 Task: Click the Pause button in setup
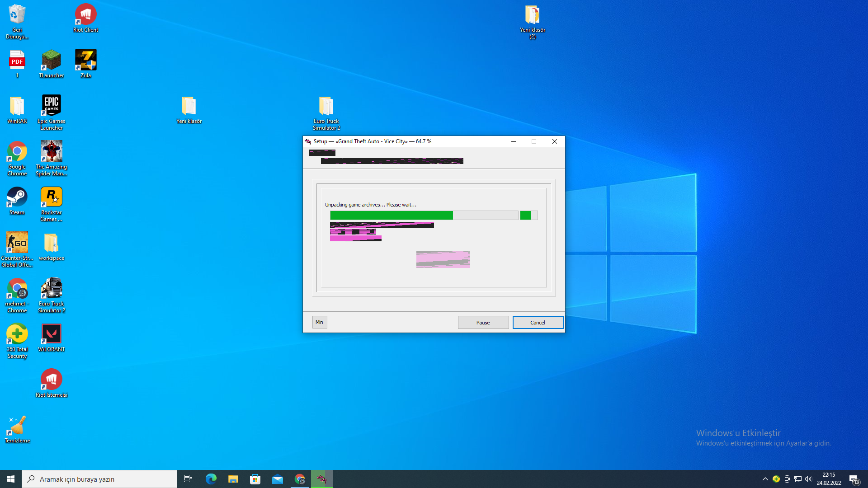483,322
